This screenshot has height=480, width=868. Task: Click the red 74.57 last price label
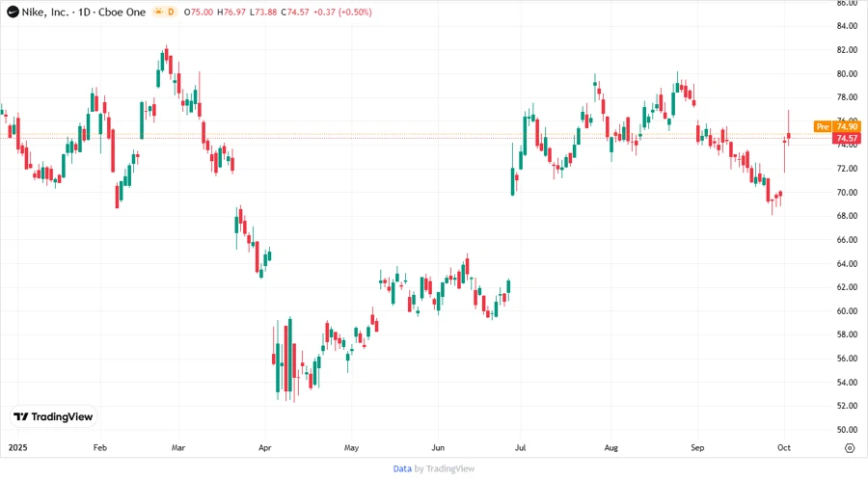(x=847, y=139)
